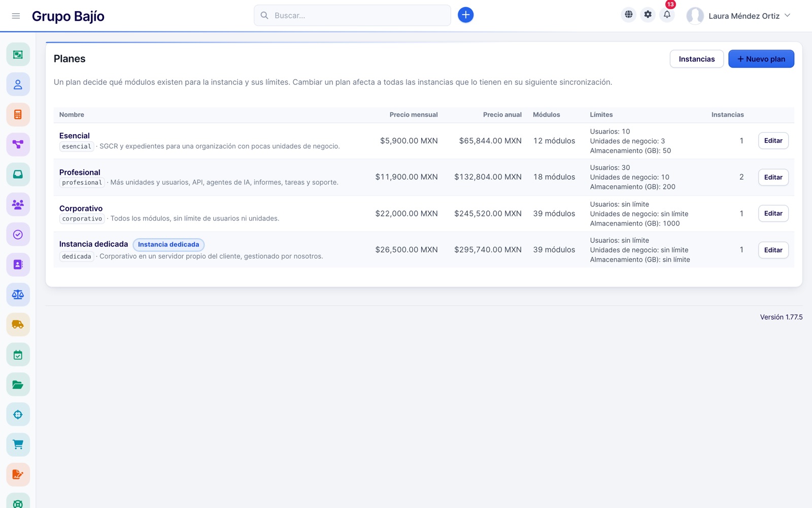Screen dimensions: 812x508
Task: Select the Profesional plan name
Action: [80, 172]
